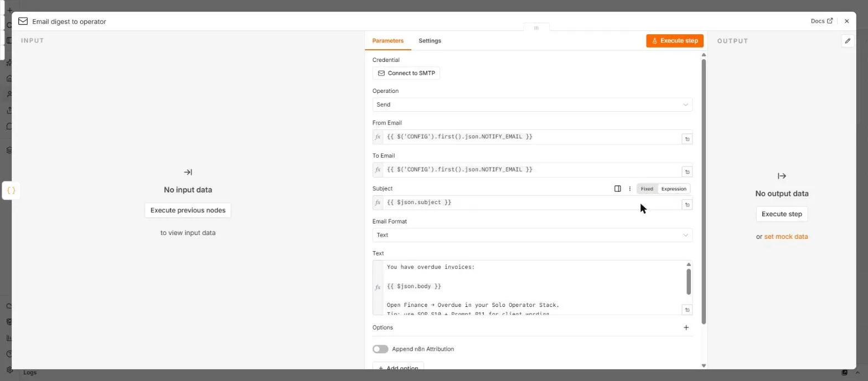Click the chat bubble icon in sidebar
Viewport: 868px width, 381px height.
[x=9, y=126]
